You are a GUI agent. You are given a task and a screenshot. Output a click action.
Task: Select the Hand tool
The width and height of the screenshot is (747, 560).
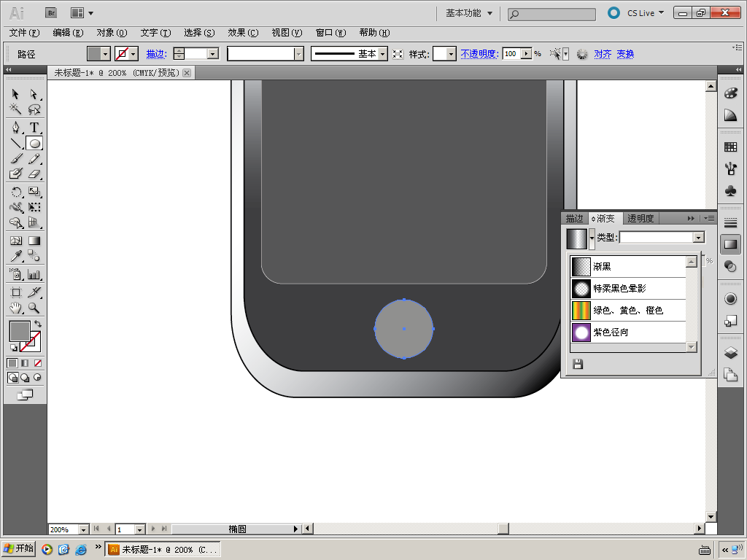[x=15, y=308]
